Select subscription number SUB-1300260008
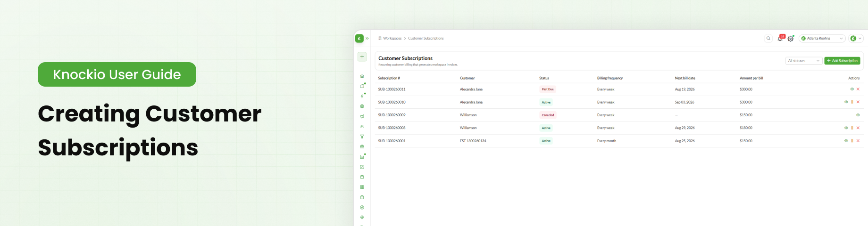 (x=392, y=128)
